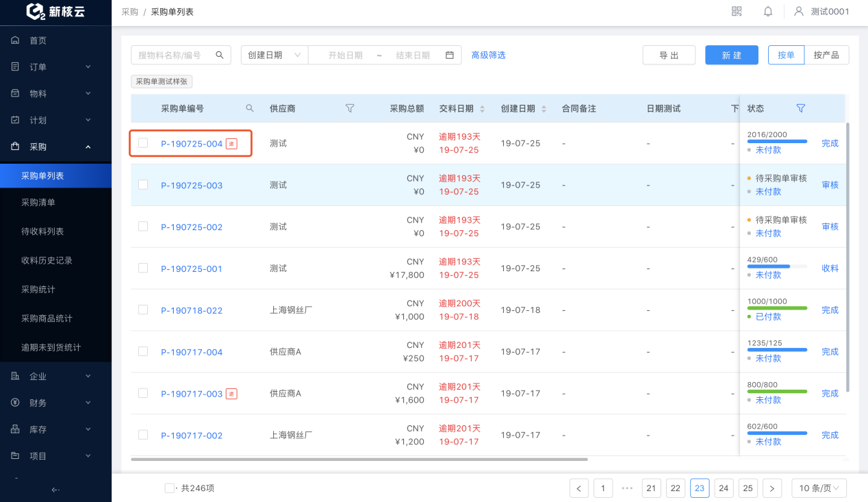
Task: Expand the 企业 sidebar menu
Action: pyautogui.click(x=55, y=376)
